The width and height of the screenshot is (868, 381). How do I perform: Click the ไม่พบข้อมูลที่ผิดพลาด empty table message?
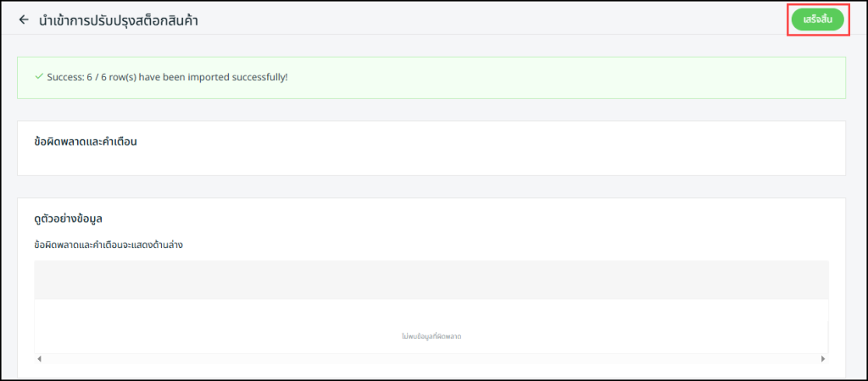coord(431,336)
